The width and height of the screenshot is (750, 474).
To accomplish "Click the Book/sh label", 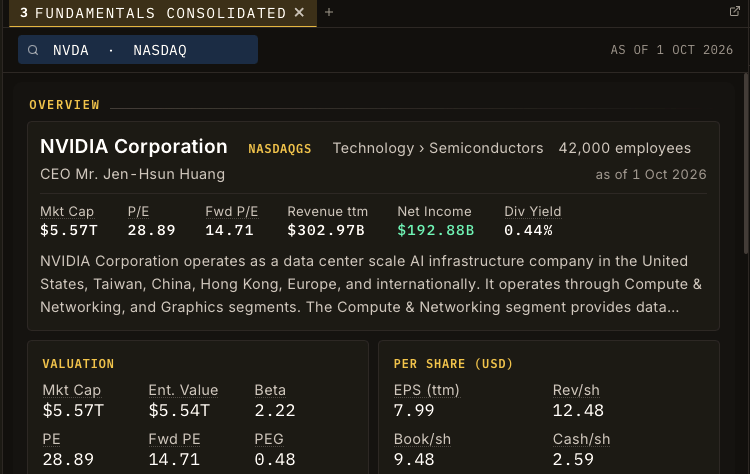I will (x=422, y=439).
